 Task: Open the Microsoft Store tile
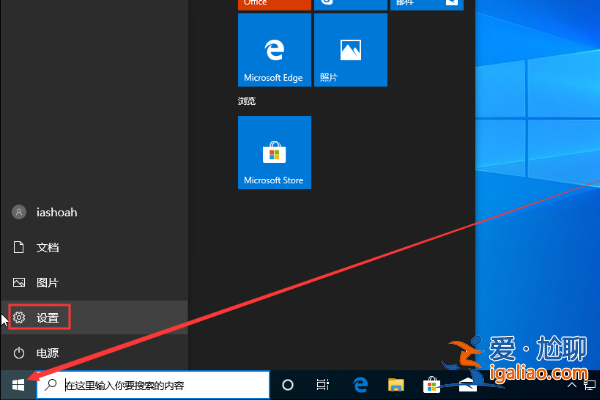(x=274, y=152)
